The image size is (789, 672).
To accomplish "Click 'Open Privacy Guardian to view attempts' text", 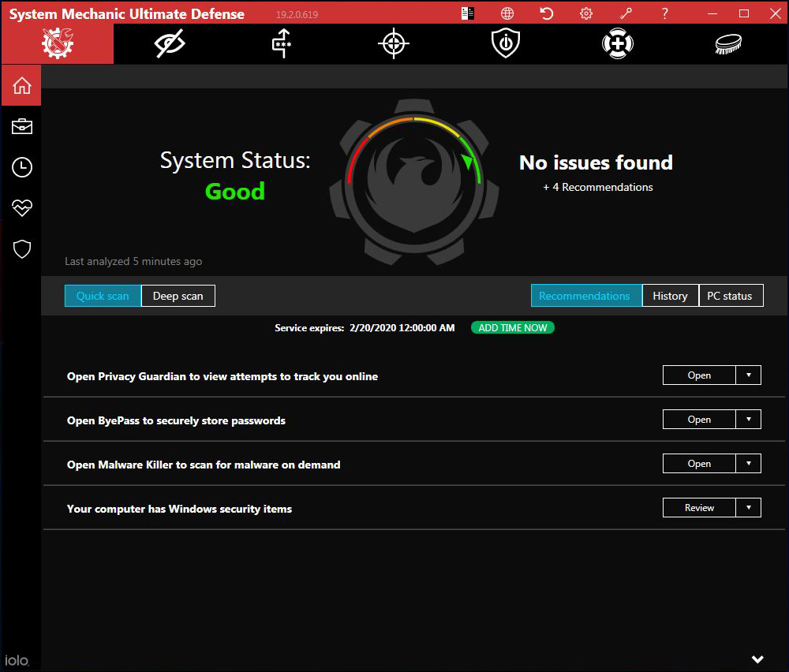I will pyautogui.click(x=222, y=376).
